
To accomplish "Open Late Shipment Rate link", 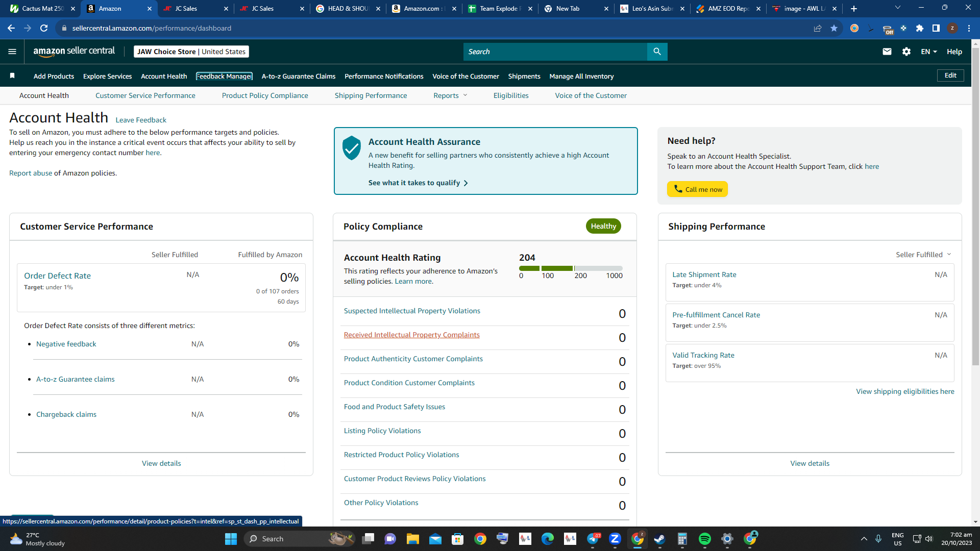I will click(704, 274).
